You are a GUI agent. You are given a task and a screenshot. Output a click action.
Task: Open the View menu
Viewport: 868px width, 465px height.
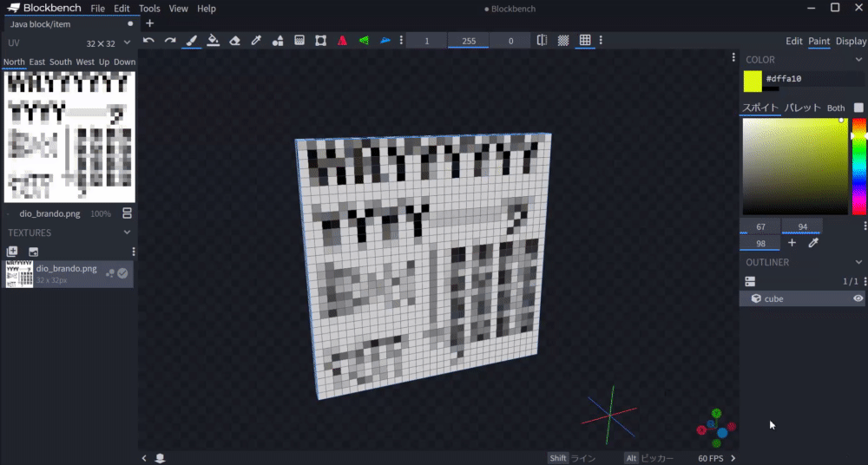pos(178,9)
